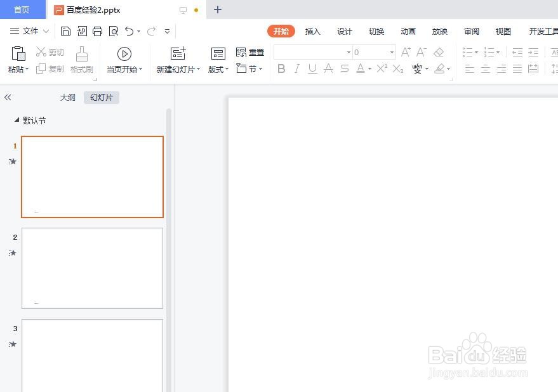Screen dimensions: 558x392
Task: Switch to the Slideshow (放映) tab
Action: click(440, 32)
